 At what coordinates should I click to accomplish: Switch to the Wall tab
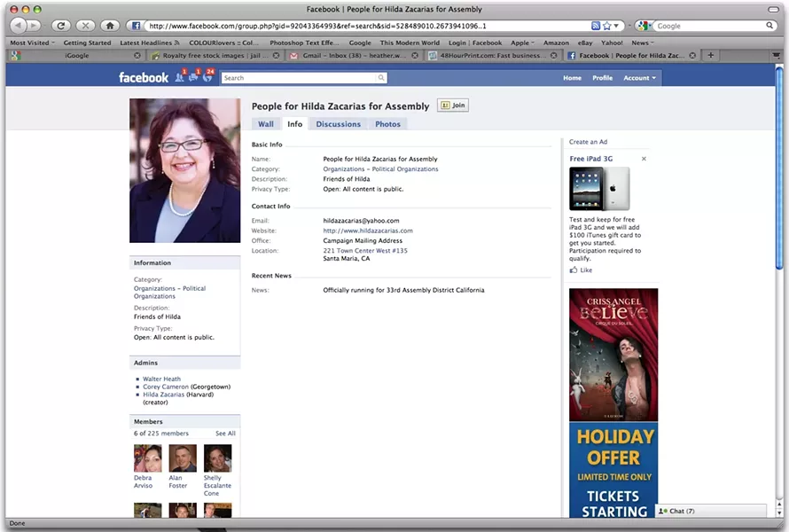266,124
